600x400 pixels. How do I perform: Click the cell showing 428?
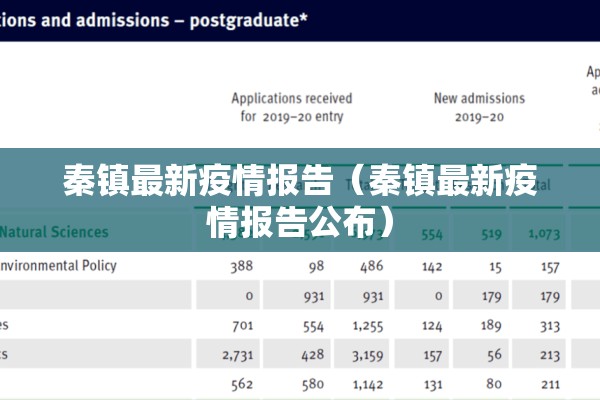[313, 355]
